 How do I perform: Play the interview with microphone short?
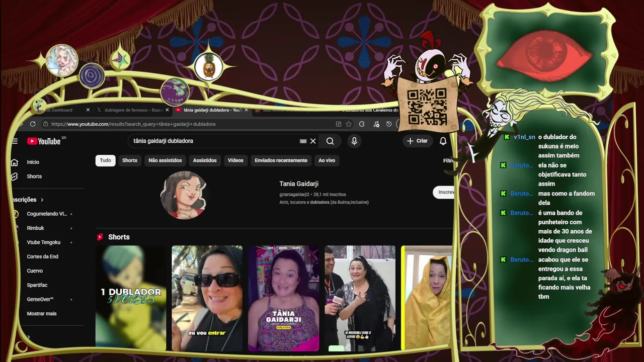pyautogui.click(x=360, y=298)
